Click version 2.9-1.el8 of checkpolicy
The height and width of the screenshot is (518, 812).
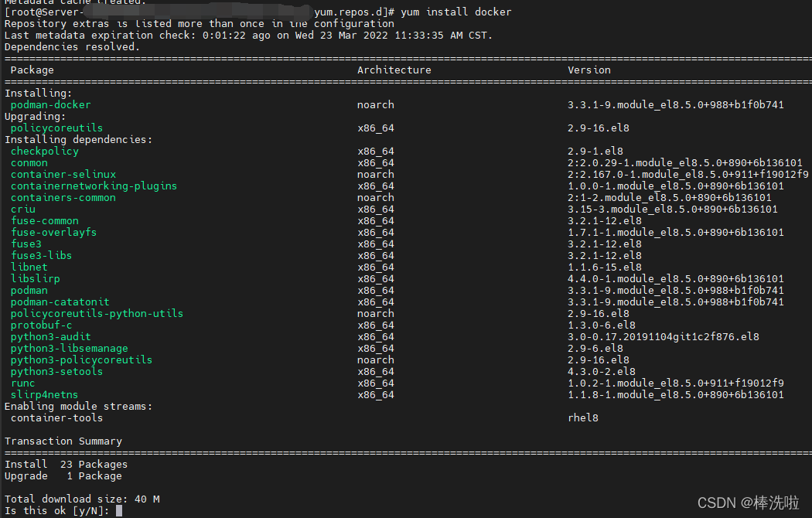pos(595,151)
